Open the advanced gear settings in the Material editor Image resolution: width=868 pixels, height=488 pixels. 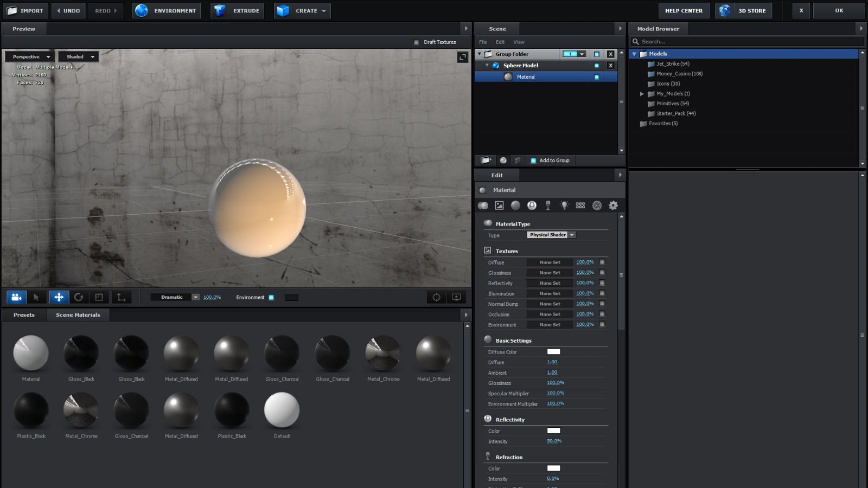click(x=613, y=205)
